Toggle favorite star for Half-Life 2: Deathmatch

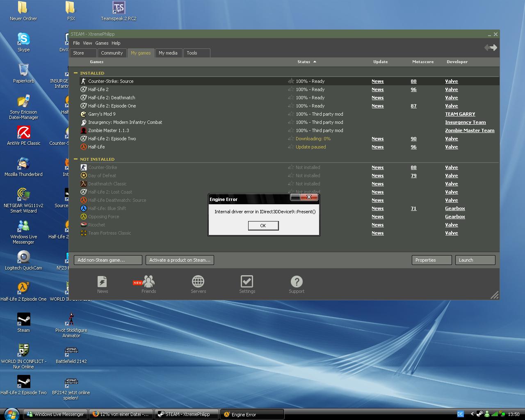[291, 98]
